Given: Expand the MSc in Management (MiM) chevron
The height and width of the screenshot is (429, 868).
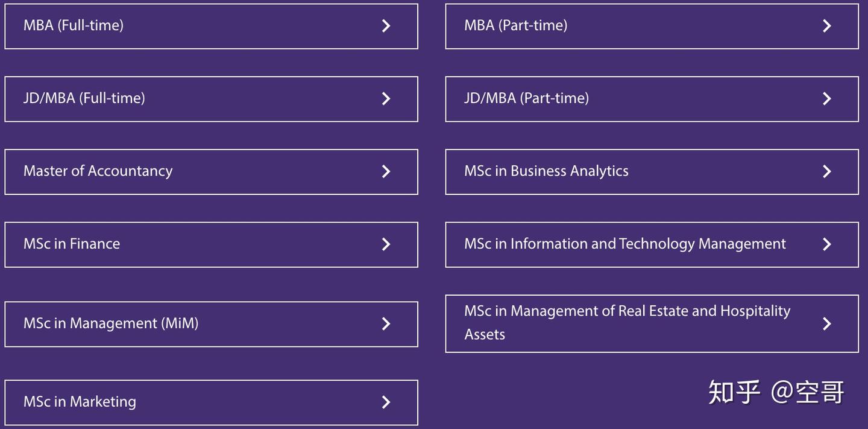Looking at the screenshot, I should [x=386, y=324].
